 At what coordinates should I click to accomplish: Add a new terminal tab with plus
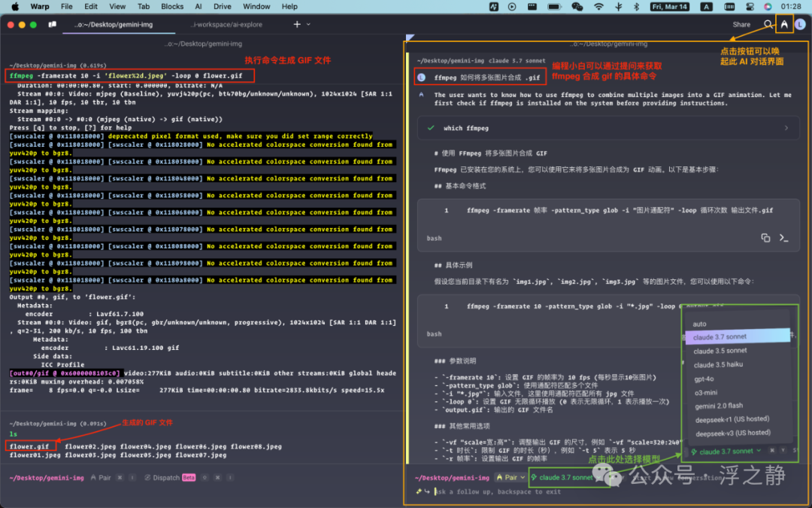pos(297,24)
